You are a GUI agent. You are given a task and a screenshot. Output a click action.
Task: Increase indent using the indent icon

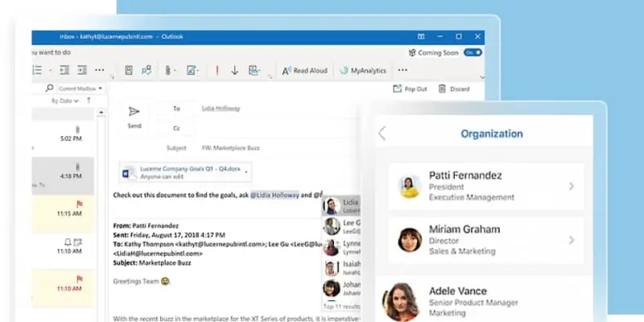pyautogui.click(x=82, y=70)
